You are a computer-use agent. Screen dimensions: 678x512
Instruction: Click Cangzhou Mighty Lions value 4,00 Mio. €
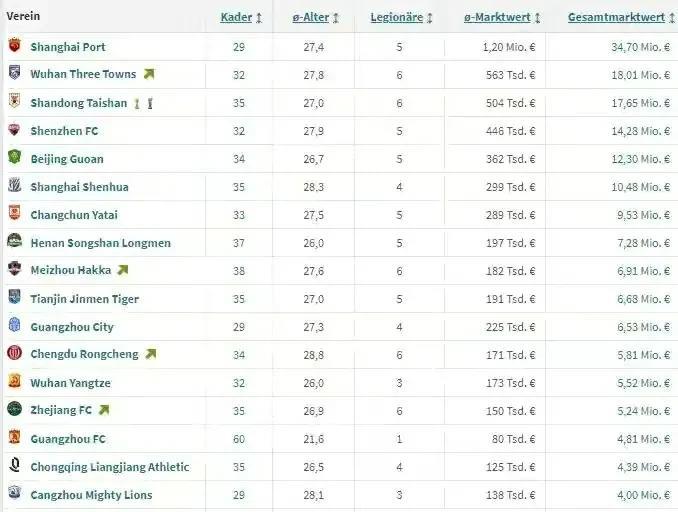[644, 495]
